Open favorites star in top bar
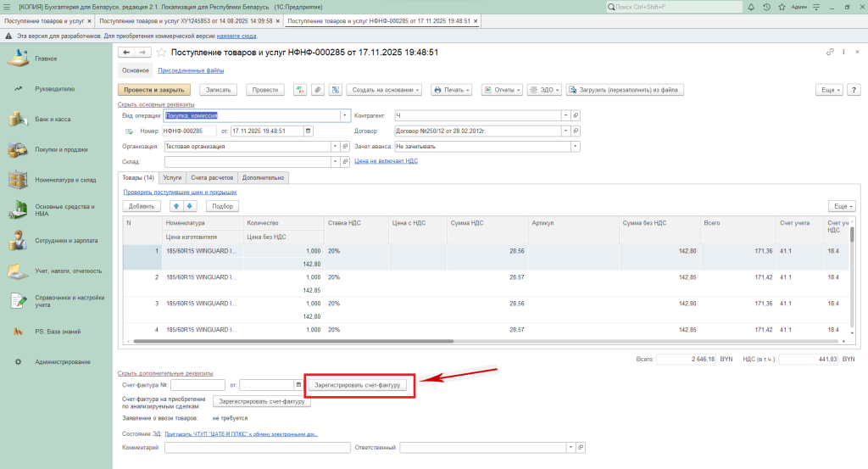 [x=782, y=7]
